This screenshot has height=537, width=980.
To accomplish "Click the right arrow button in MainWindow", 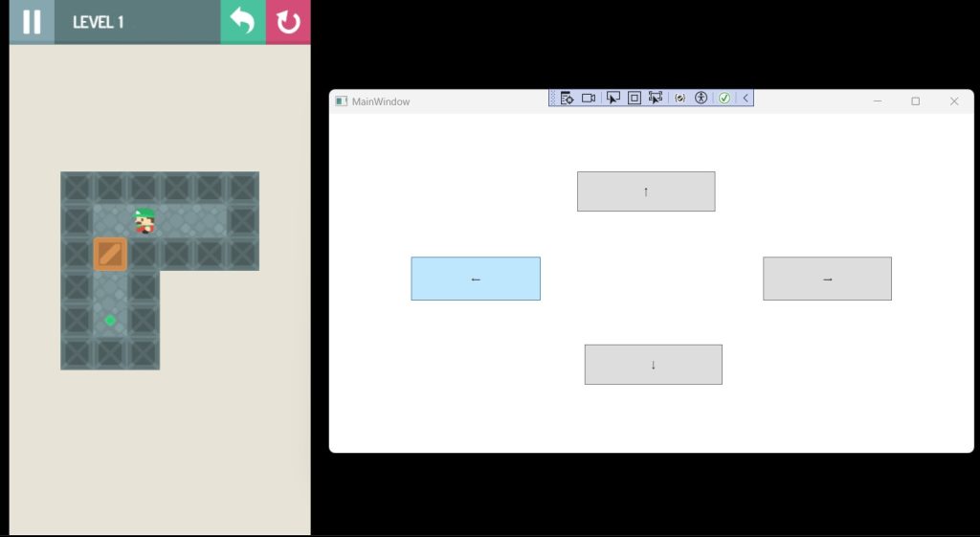I will (x=828, y=279).
